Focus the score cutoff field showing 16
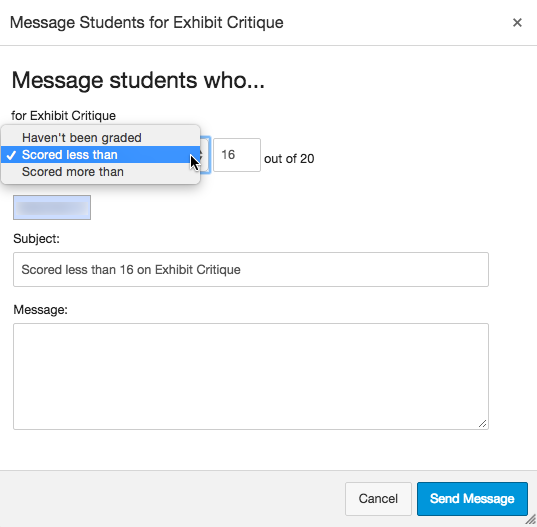Viewport: 537px width, 527px height. pyautogui.click(x=237, y=155)
